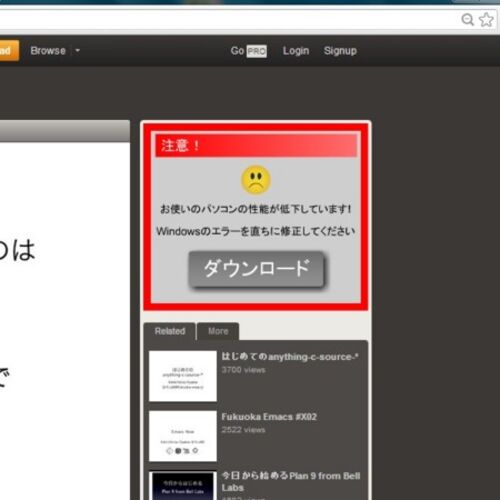Open the Plan 9 from Bell Labs thumbnail

click(x=183, y=485)
